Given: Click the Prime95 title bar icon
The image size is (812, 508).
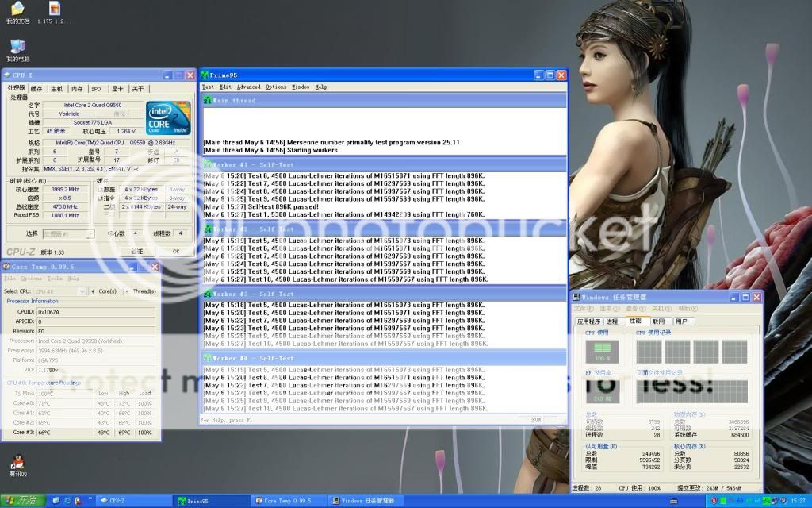Looking at the screenshot, I should click(x=205, y=75).
